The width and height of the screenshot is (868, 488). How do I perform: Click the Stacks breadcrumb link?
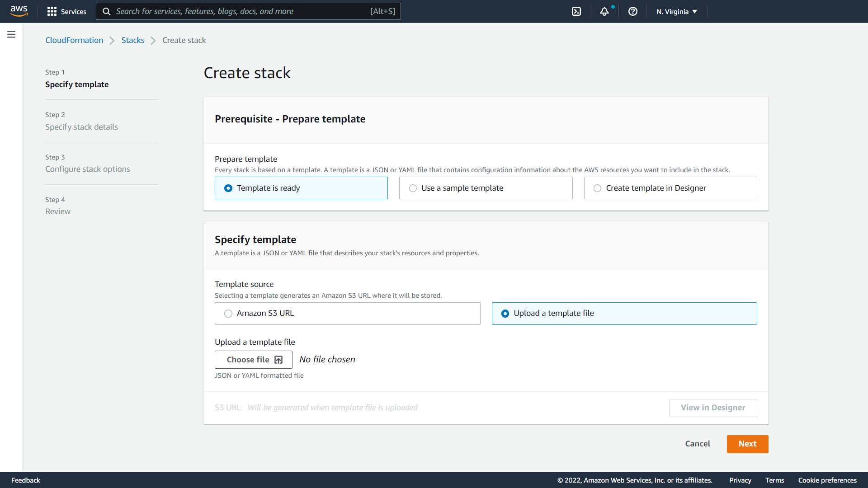coord(132,40)
